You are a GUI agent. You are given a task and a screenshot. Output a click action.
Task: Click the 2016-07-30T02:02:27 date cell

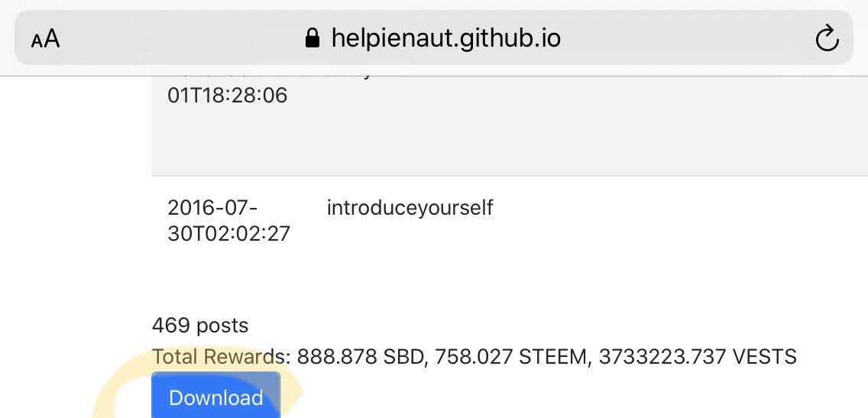coord(228,221)
